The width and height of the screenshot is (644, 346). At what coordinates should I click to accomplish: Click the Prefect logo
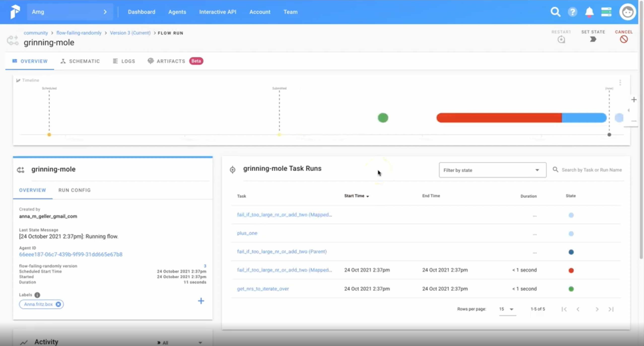click(x=15, y=12)
